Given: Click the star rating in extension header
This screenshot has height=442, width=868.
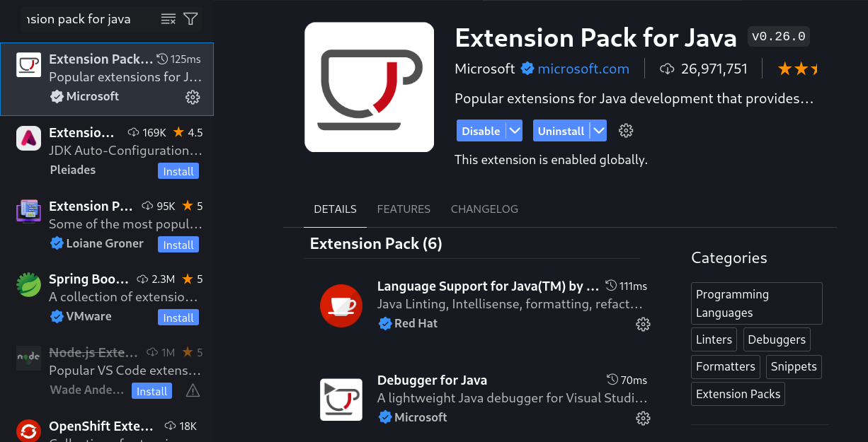Looking at the screenshot, I should pos(798,69).
